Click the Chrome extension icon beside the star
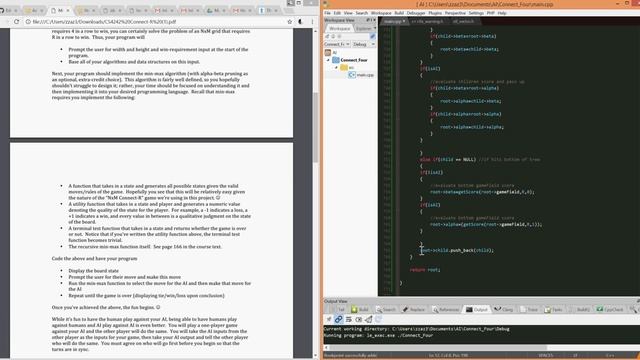 pos(301,22)
